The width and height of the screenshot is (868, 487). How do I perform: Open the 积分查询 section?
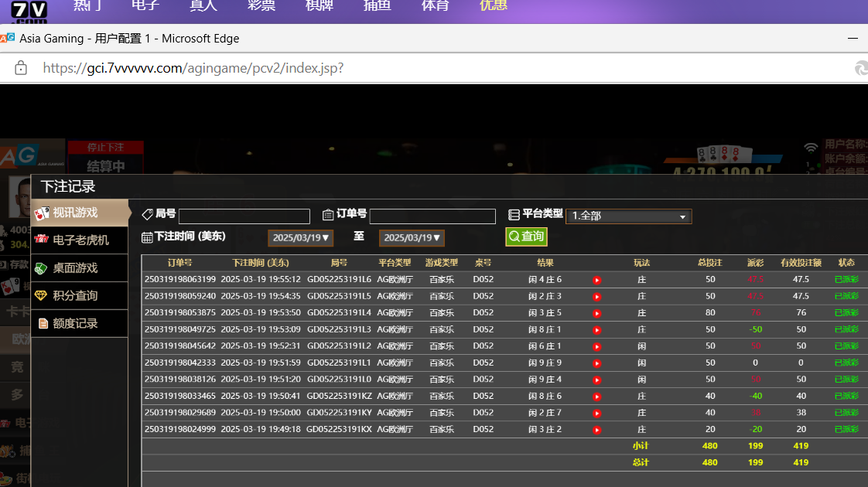coord(75,295)
